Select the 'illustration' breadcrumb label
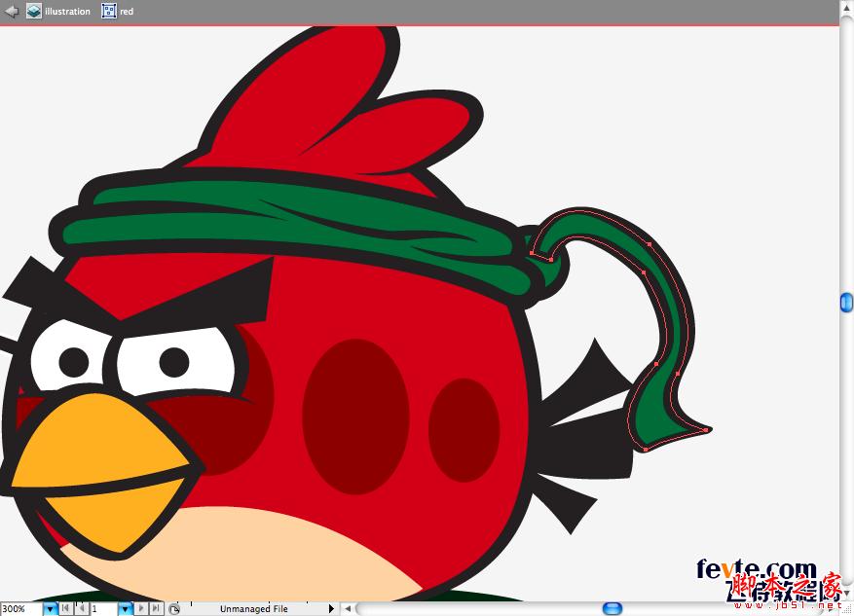The width and height of the screenshot is (854, 616). click(67, 12)
